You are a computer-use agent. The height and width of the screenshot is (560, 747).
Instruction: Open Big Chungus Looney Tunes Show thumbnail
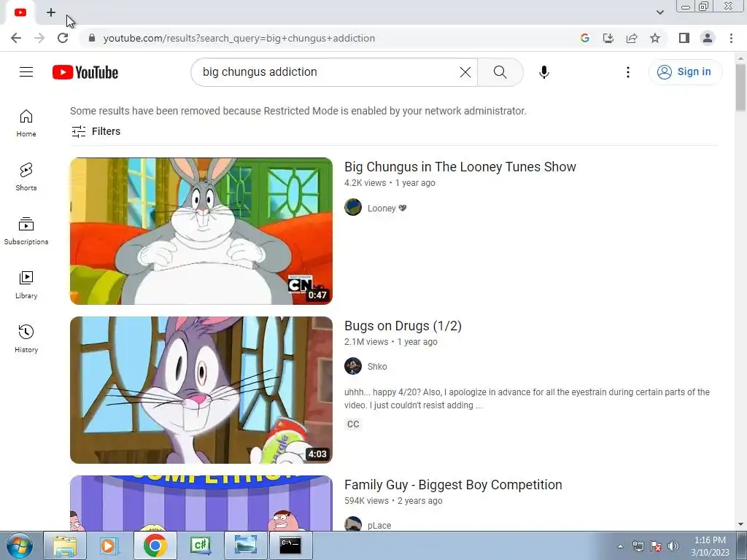tap(201, 231)
